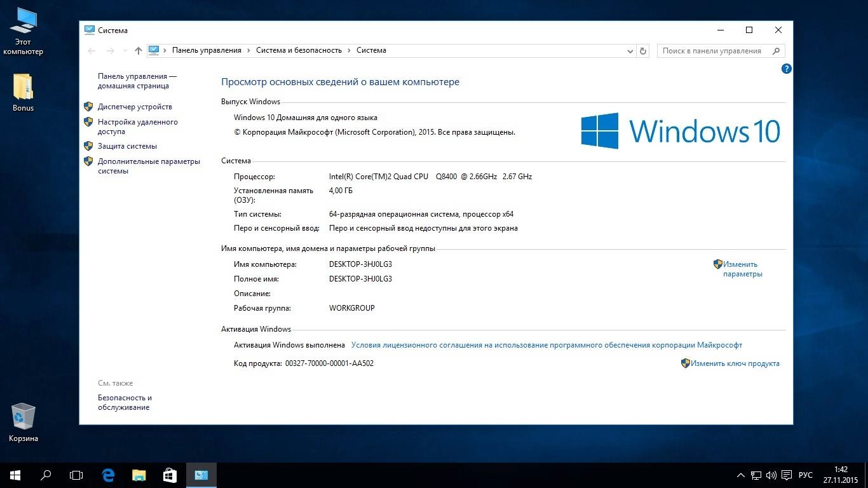Open Windows Store from taskbar
The height and width of the screenshot is (488, 868).
coord(169,475)
